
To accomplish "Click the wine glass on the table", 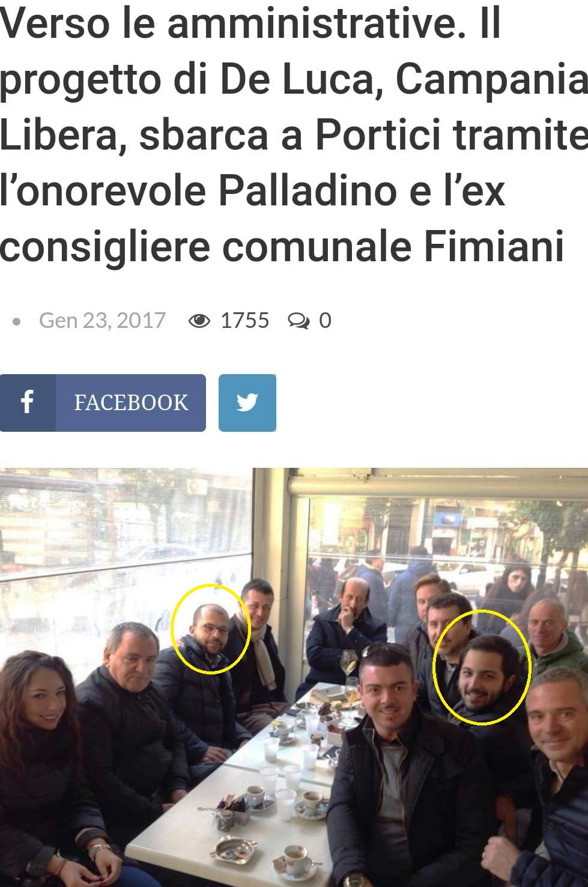I will (x=349, y=673).
